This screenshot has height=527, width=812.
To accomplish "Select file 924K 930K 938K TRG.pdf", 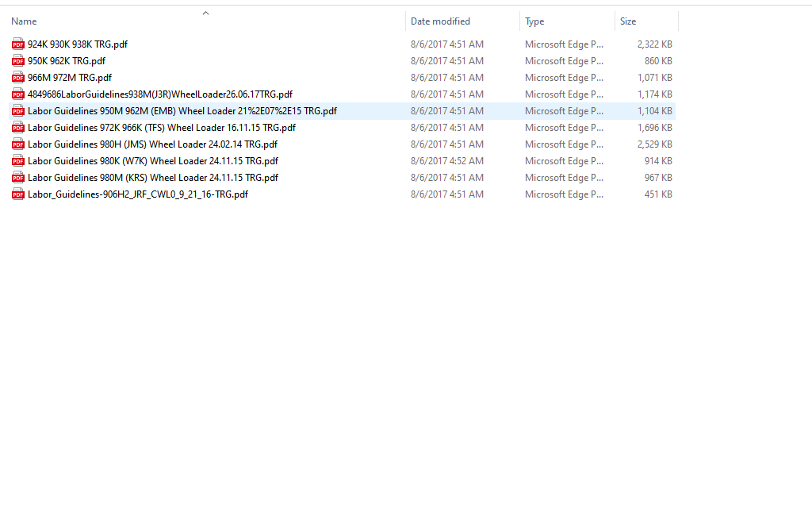I will [x=78, y=44].
